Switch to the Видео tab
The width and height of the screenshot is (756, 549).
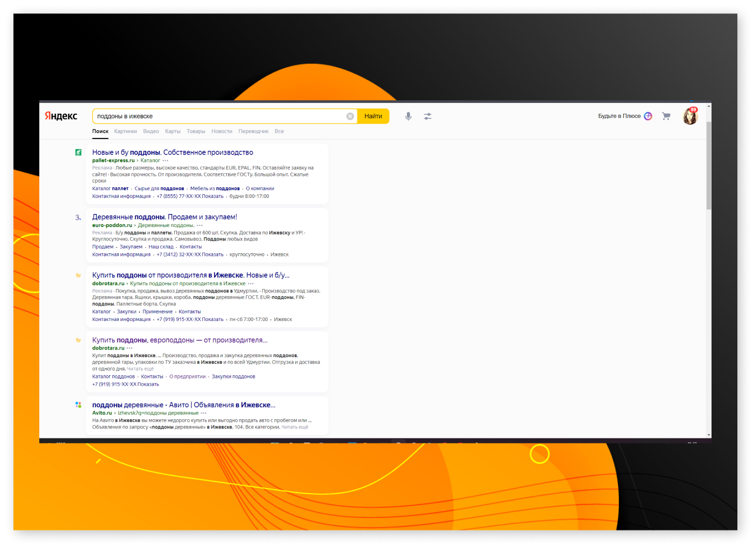[151, 131]
